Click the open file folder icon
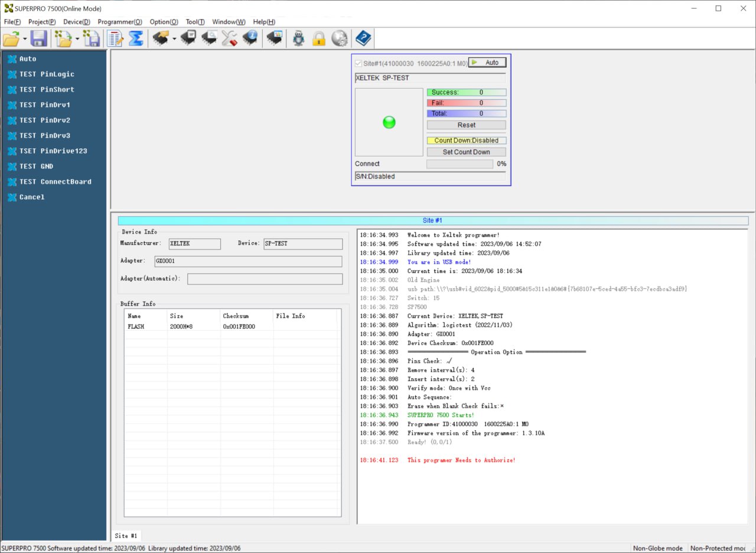 tap(11, 39)
